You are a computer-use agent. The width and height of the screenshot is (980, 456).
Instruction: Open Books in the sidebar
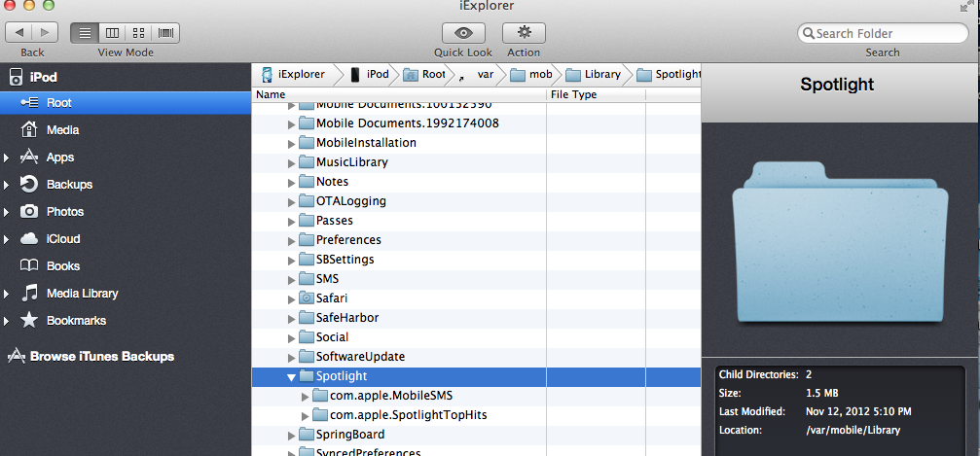[125, 266]
